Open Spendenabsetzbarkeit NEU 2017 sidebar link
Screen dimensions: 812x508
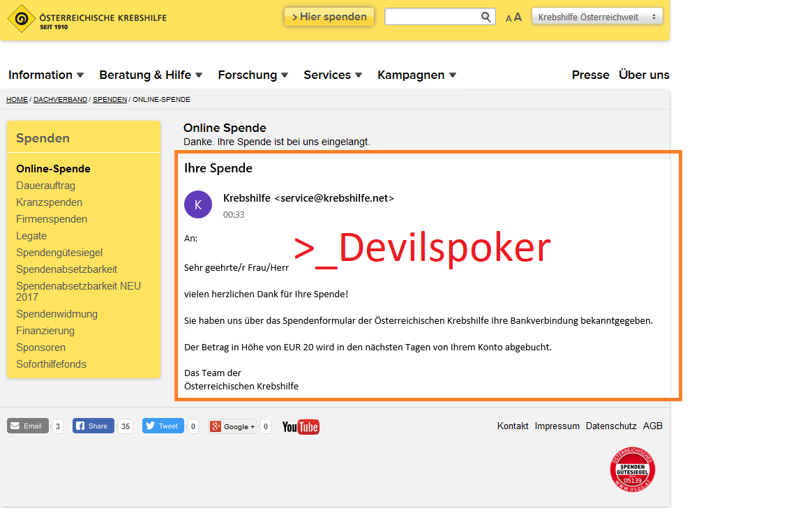pyautogui.click(x=78, y=292)
